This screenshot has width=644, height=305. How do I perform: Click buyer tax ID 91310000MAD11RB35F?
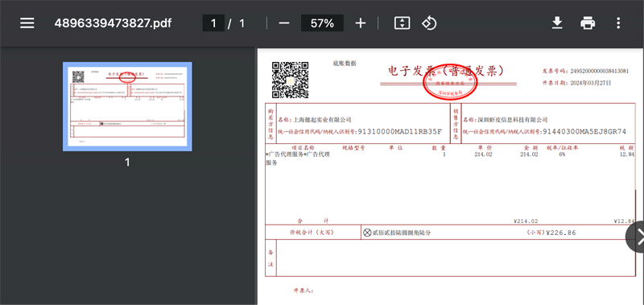pos(399,131)
